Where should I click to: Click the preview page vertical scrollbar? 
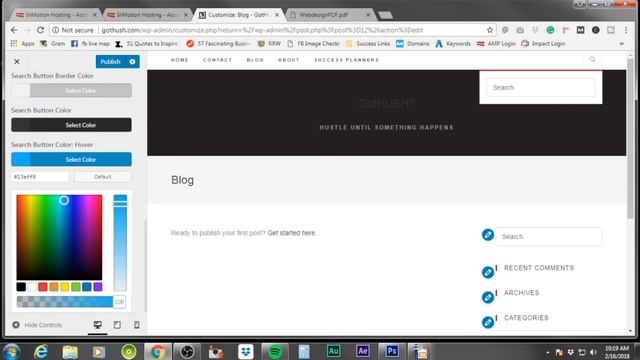pyautogui.click(x=630, y=139)
